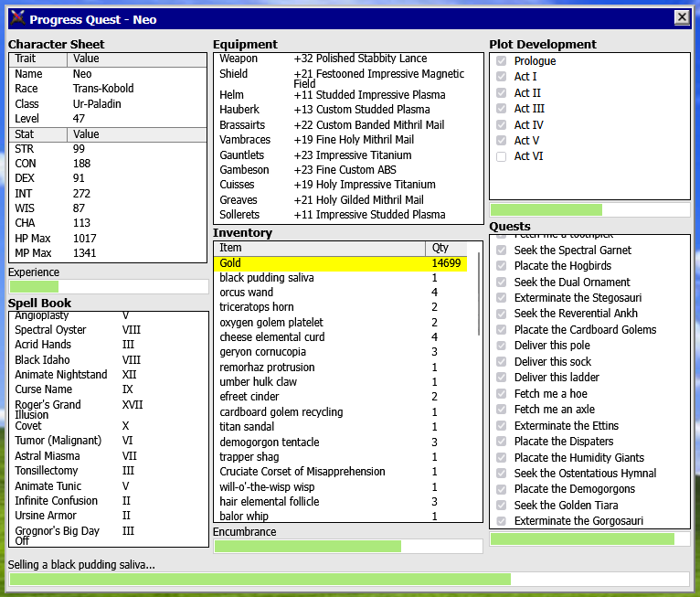Click the Stat column header
The height and width of the screenshot is (597, 700).
[x=38, y=134]
